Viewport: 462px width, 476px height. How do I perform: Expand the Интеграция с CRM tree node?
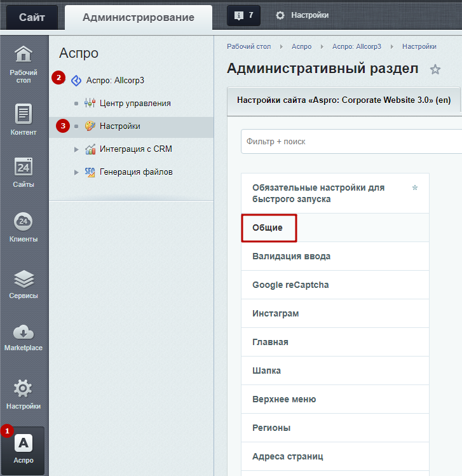coord(76,149)
